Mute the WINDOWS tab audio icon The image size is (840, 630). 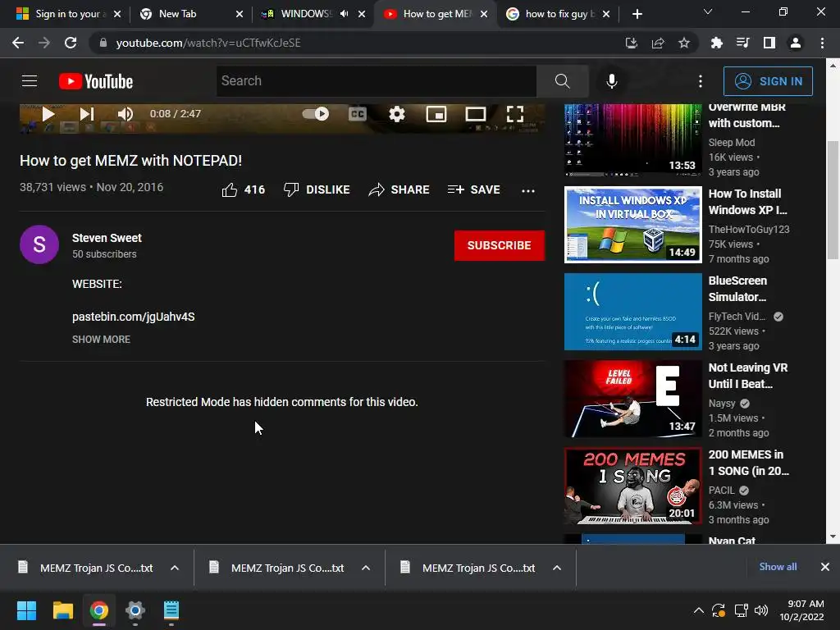point(344,14)
